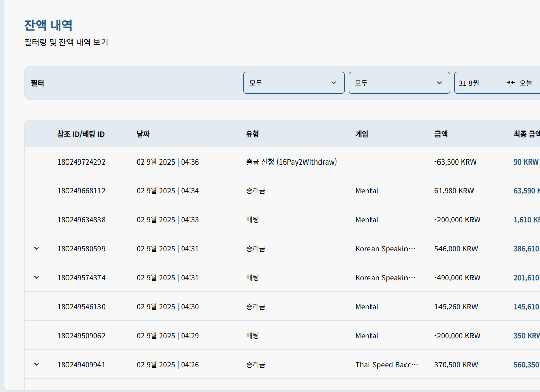Click the 금액 column header

point(441,134)
